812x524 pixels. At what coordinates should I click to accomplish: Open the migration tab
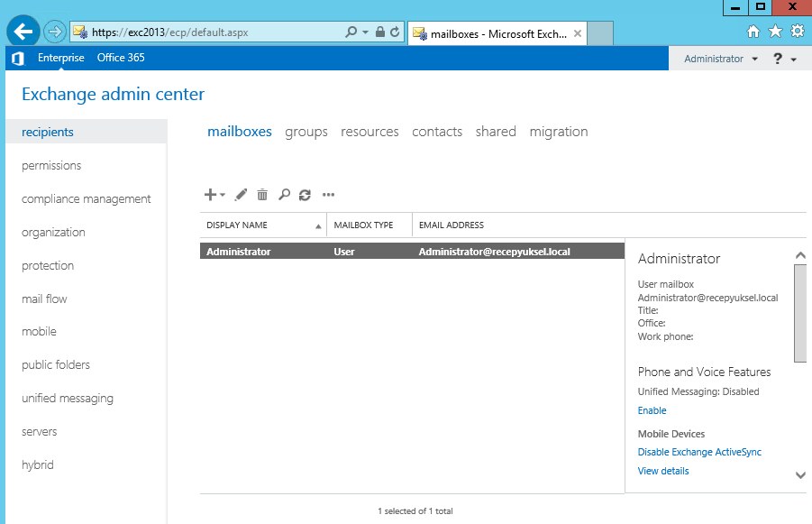tap(558, 133)
